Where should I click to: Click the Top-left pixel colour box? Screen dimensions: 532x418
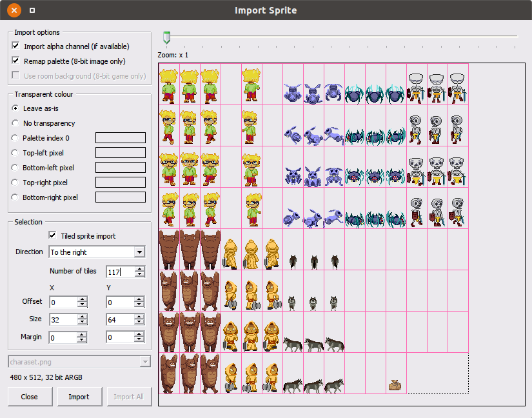pos(121,153)
